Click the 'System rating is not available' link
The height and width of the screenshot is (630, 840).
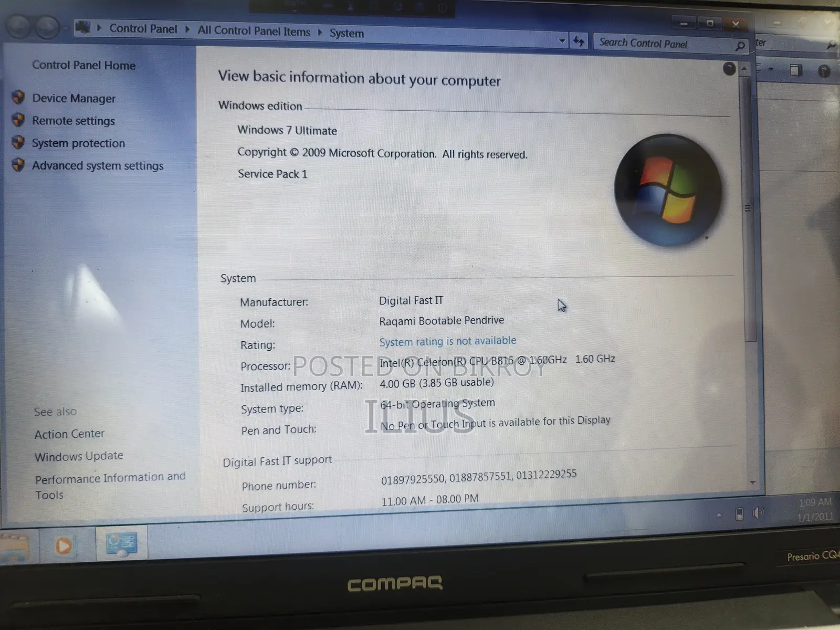point(448,341)
